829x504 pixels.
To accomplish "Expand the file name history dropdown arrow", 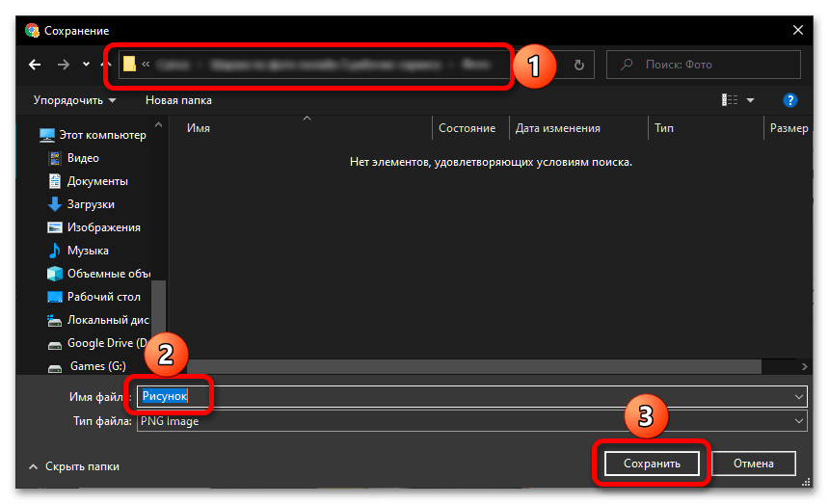I will tap(799, 396).
